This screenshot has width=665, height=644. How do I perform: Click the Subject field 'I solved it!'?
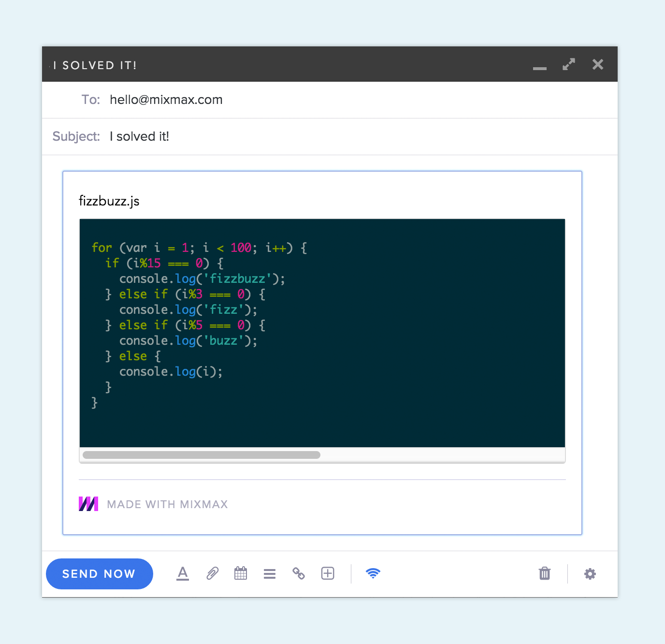pyautogui.click(x=330, y=137)
